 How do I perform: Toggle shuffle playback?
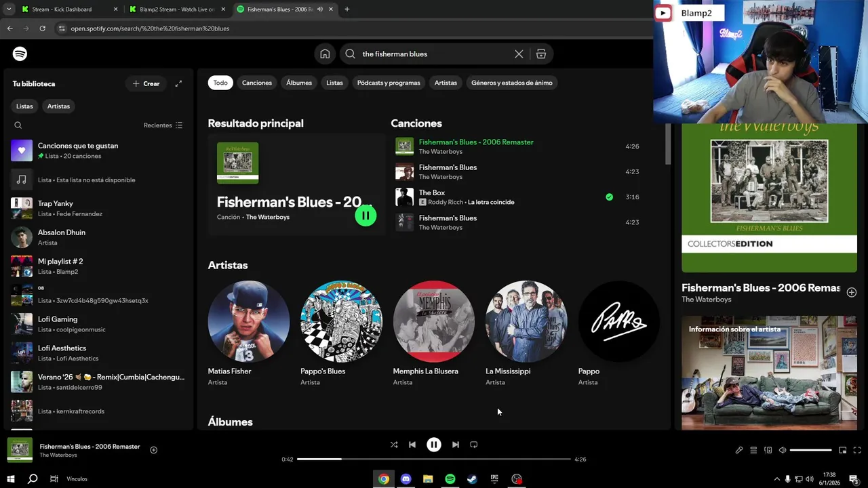coord(394,445)
